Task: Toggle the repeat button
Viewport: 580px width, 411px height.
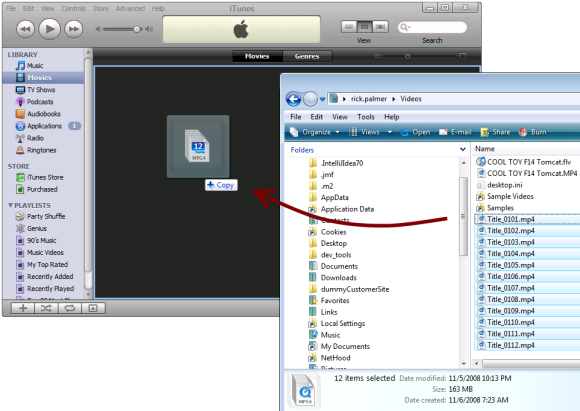Action: point(70,308)
